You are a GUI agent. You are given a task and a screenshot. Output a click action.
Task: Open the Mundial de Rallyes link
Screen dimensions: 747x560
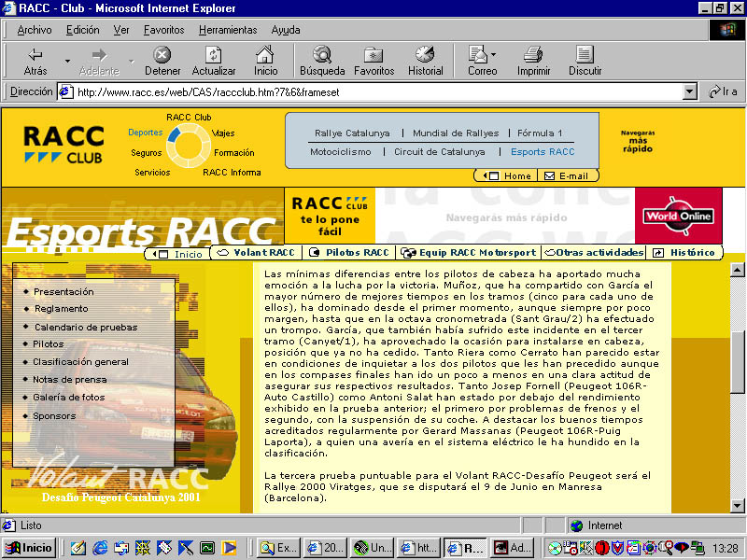(x=456, y=133)
